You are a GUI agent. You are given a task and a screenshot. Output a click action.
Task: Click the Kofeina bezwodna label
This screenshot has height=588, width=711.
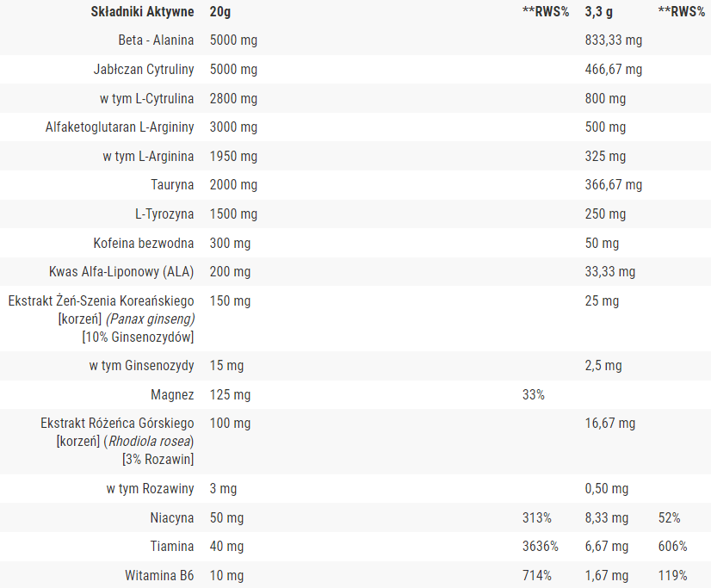(144, 243)
